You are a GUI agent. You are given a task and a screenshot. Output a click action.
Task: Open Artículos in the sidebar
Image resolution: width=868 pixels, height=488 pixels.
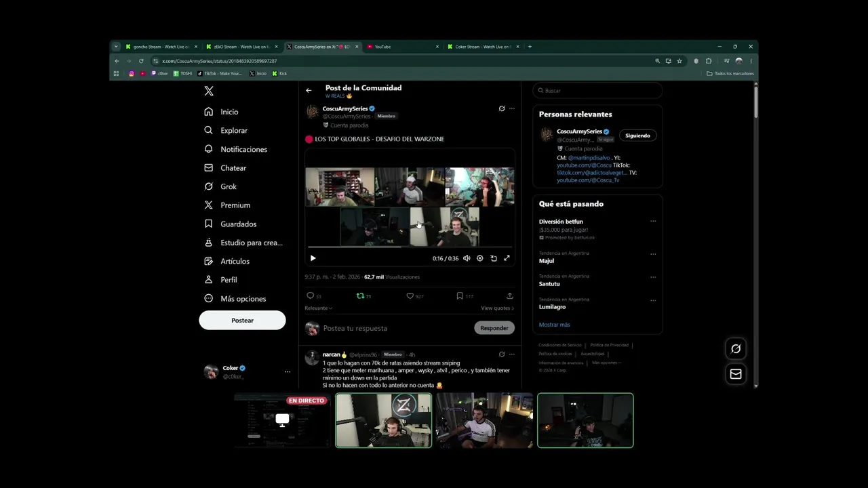click(x=227, y=261)
